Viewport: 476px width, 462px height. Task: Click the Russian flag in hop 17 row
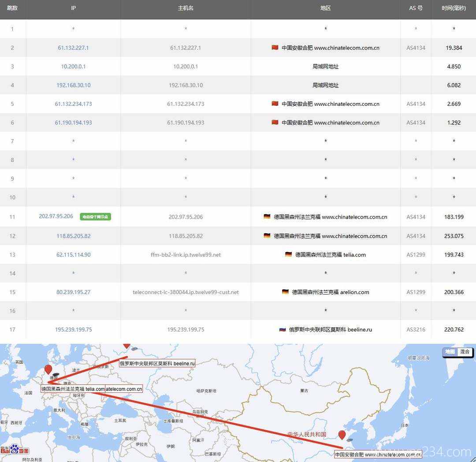[283, 329]
